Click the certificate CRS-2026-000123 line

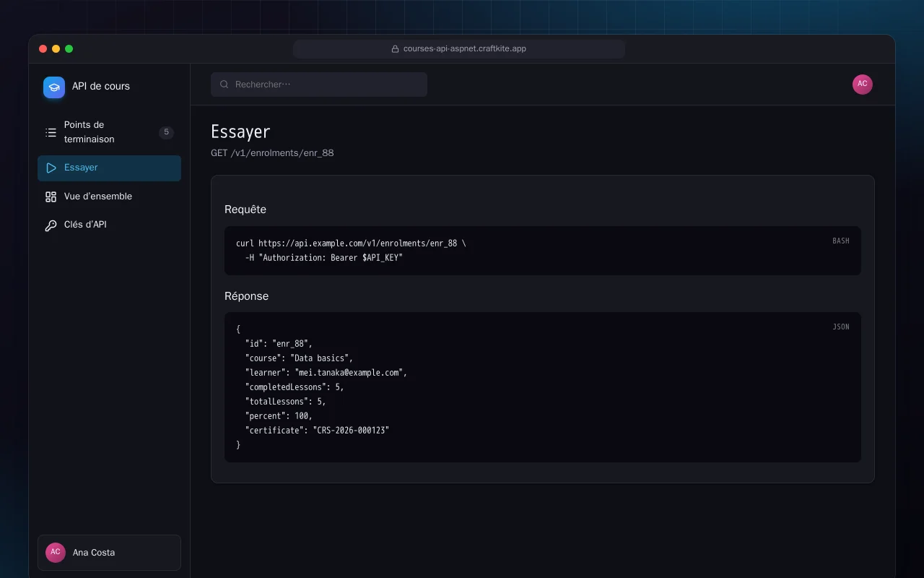[x=317, y=431]
